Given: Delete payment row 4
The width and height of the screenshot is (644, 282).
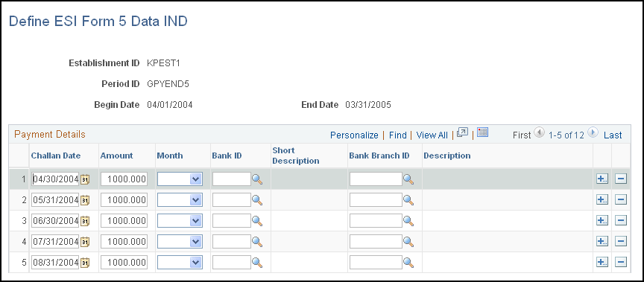Looking at the screenshot, I should 621,242.
